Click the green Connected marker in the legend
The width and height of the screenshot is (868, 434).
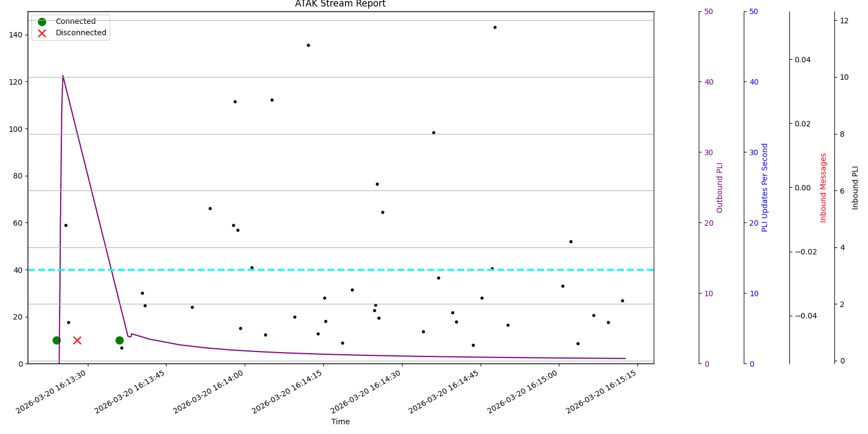click(42, 22)
